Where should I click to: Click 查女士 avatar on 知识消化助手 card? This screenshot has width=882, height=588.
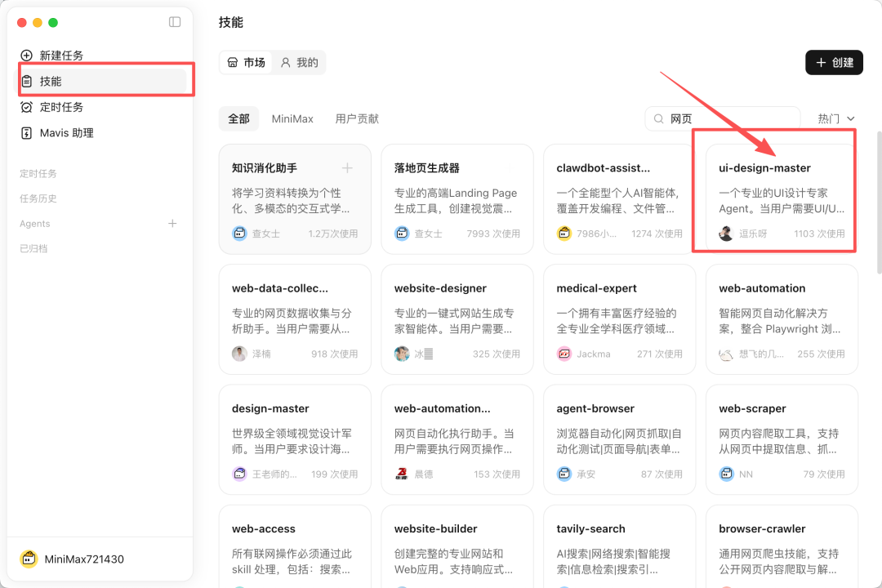click(x=239, y=233)
